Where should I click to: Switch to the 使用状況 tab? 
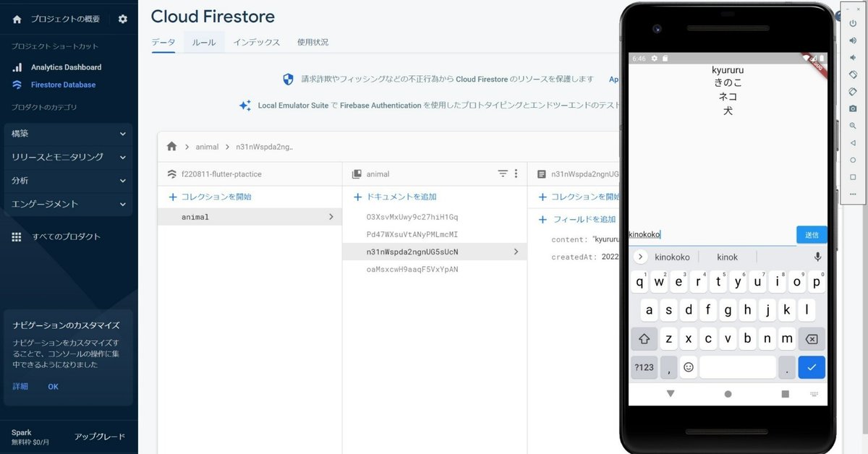pos(312,42)
